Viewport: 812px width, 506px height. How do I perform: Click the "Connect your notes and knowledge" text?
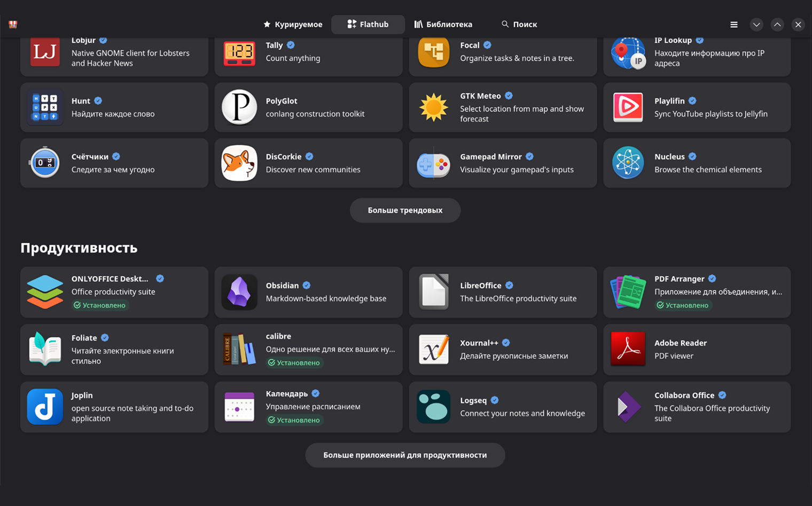click(x=522, y=414)
